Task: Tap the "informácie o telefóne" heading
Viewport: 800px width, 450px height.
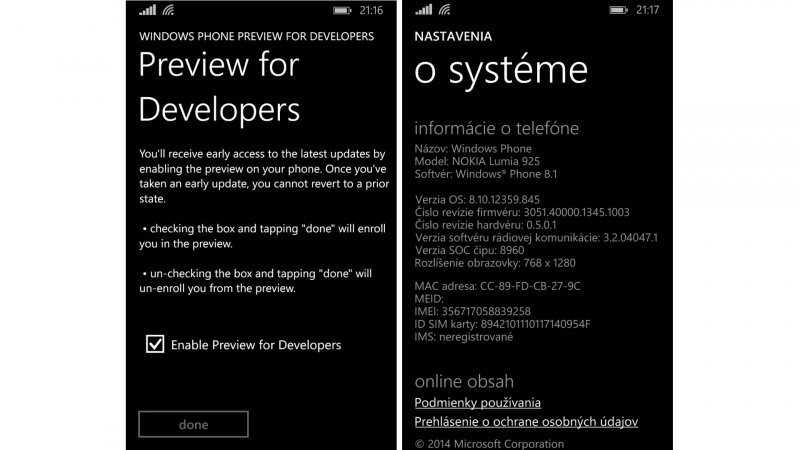Action: pyautogui.click(x=496, y=128)
